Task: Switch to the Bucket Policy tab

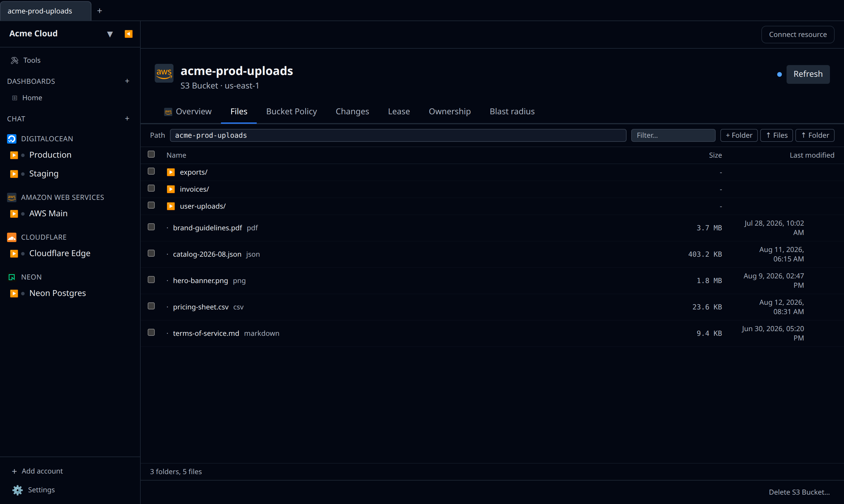Action: (291, 112)
